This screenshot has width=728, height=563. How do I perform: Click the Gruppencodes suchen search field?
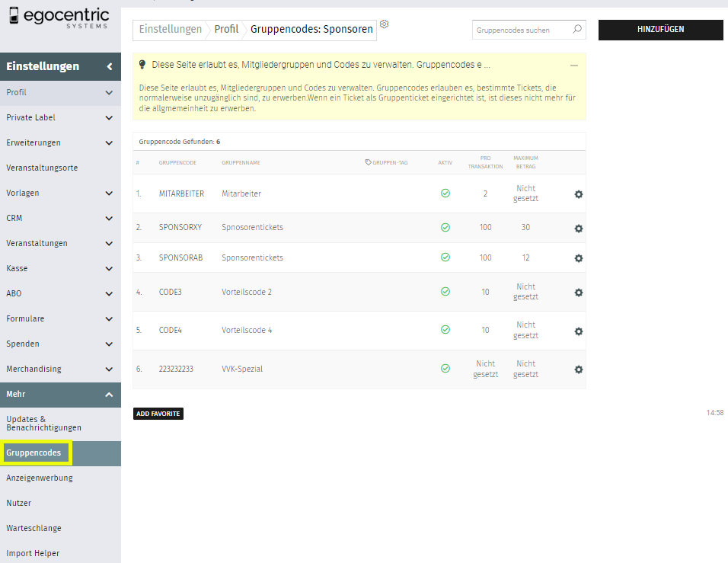coord(522,30)
